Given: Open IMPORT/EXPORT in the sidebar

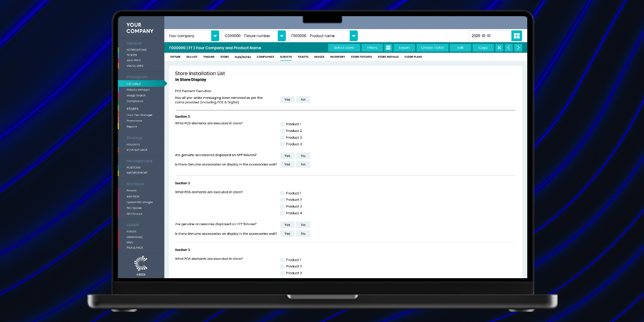Looking at the screenshot, I should pyautogui.click(x=137, y=173).
